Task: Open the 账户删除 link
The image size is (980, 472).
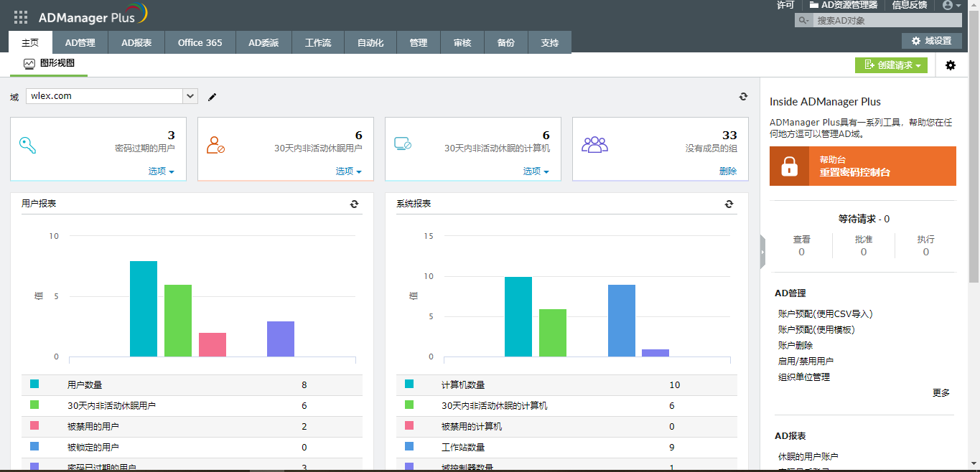Action: (x=795, y=346)
